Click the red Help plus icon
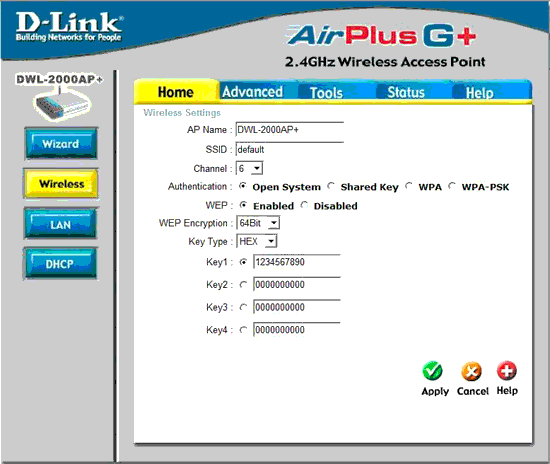Viewport: 550px width, 464px height. [x=507, y=370]
